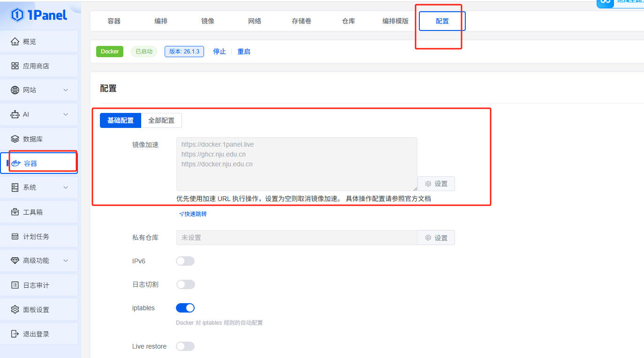
Task: Click the 重启 restart button
Action: pos(243,52)
